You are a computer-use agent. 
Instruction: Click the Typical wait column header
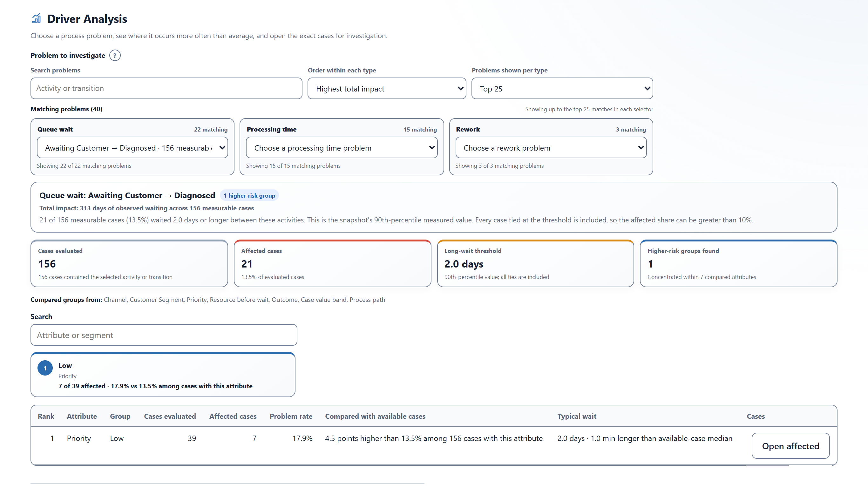click(x=577, y=416)
